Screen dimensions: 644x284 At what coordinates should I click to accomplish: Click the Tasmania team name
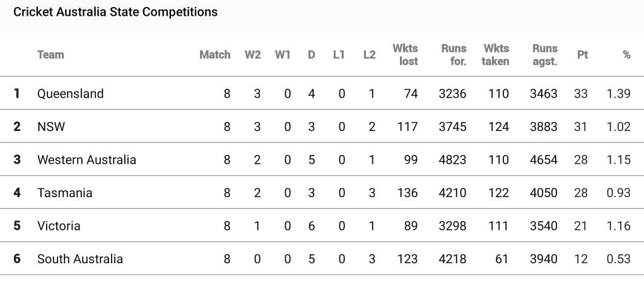point(64,193)
